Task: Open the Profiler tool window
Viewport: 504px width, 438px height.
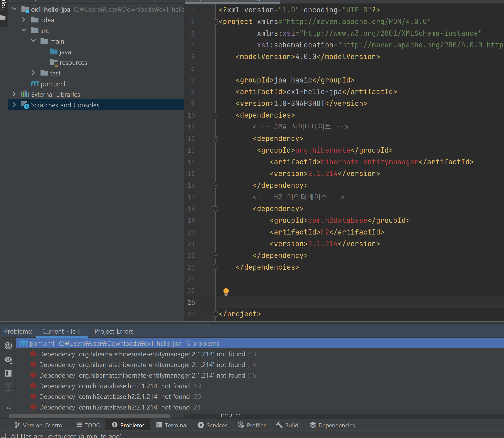Action: (x=252, y=425)
